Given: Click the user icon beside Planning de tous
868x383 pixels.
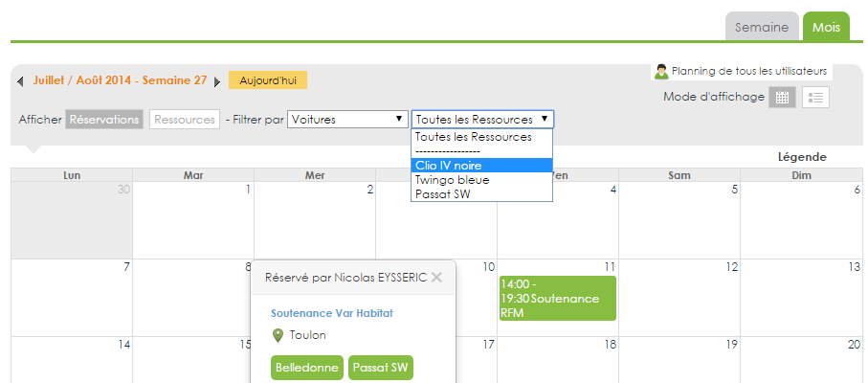Looking at the screenshot, I should pos(661,72).
